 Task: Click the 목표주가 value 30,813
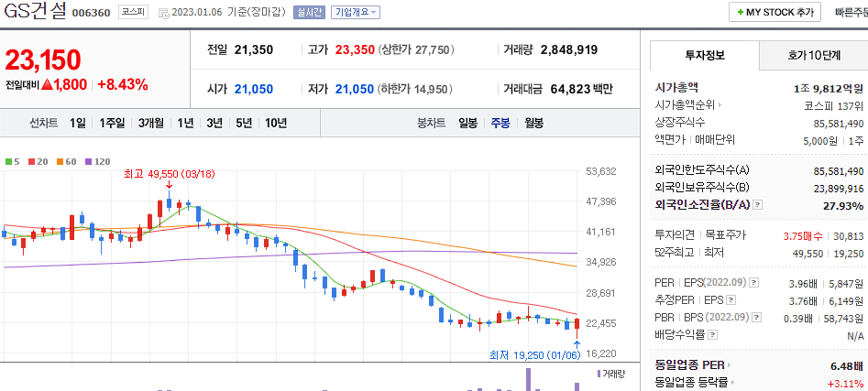848,236
